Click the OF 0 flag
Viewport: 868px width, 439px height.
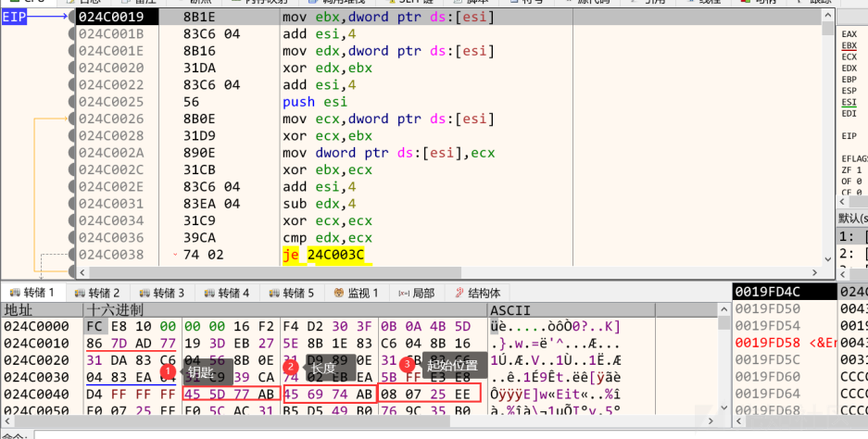point(851,181)
